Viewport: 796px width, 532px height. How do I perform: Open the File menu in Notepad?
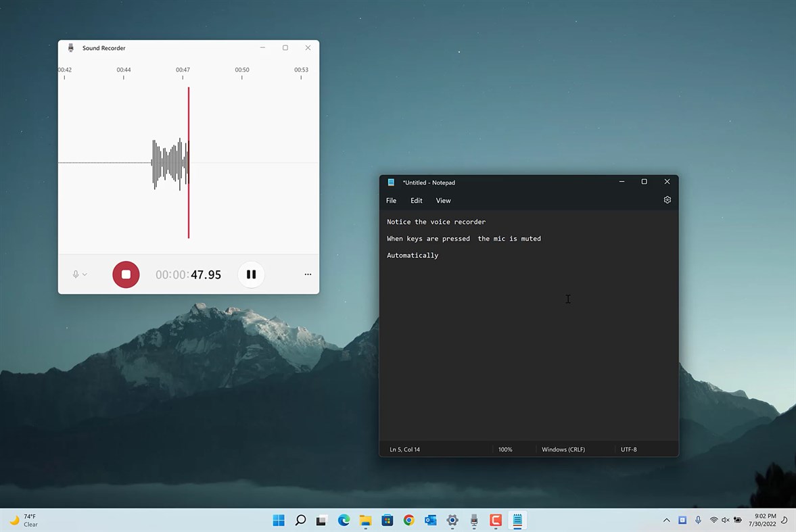(391, 200)
